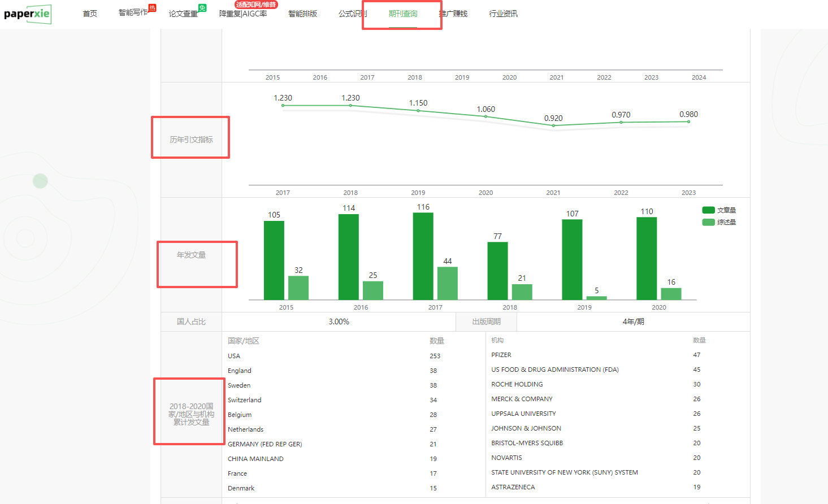The height and width of the screenshot is (504, 828).
Task: Click the CHINA MAINLAND country row
Action: (255, 459)
